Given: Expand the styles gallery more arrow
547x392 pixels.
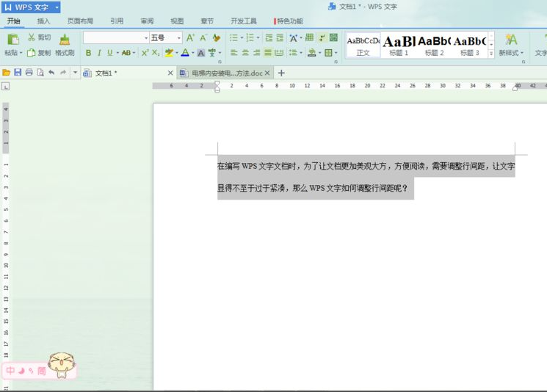Looking at the screenshot, I should pos(491,53).
